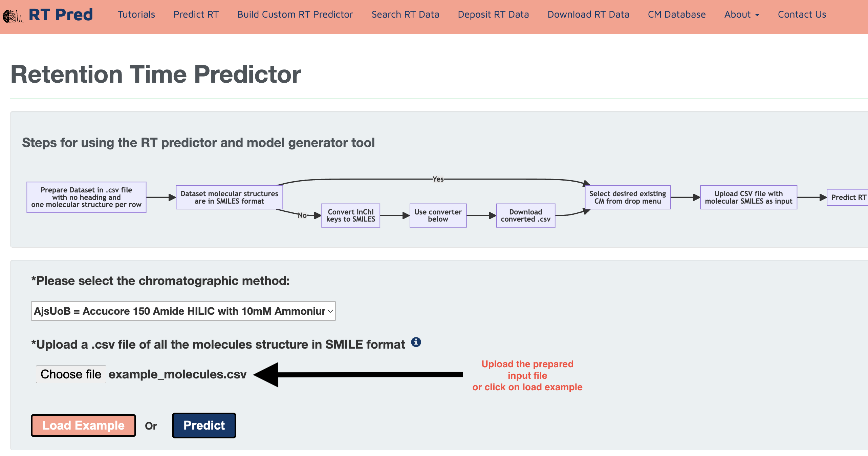Go to Predict RT in navbar

[196, 15]
